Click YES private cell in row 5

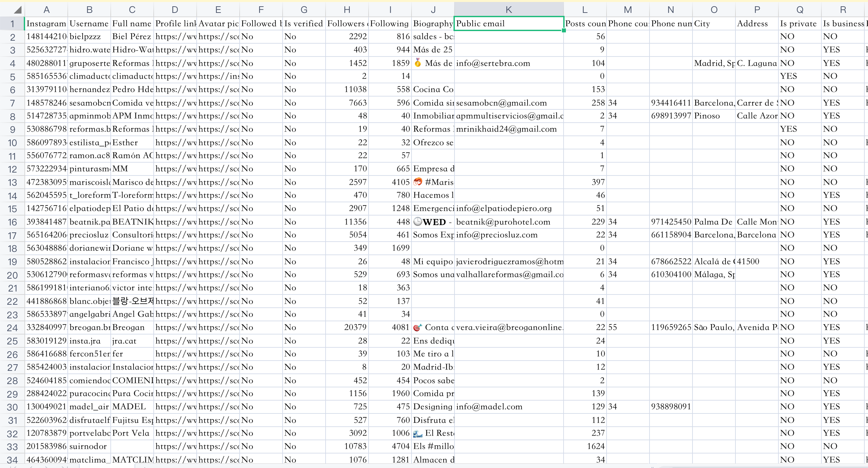pyautogui.click(x=799, y=76)
